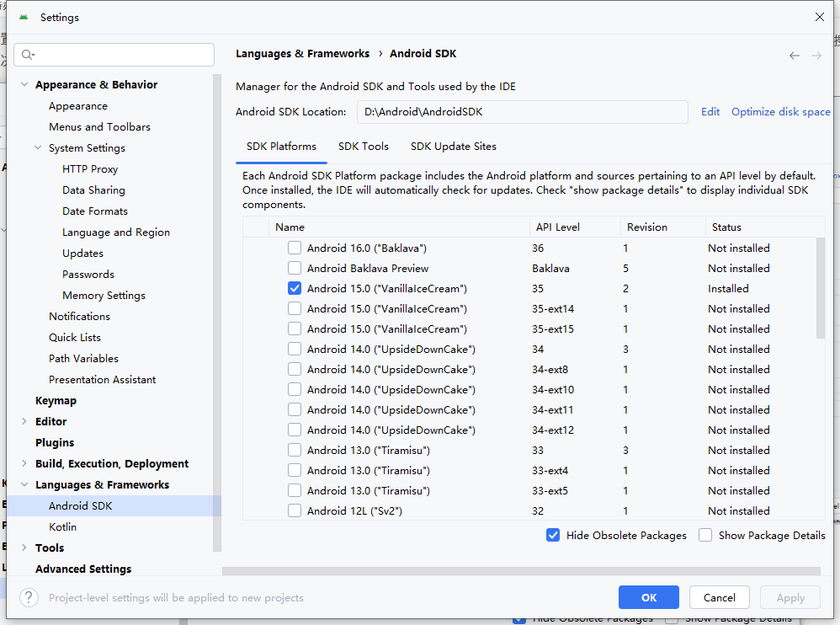Image resolution: width=840 pixels, height=625 pixels.
Task: Switch to SDK Tools tab
Action: pyautogui.click(x=364, y=147)
